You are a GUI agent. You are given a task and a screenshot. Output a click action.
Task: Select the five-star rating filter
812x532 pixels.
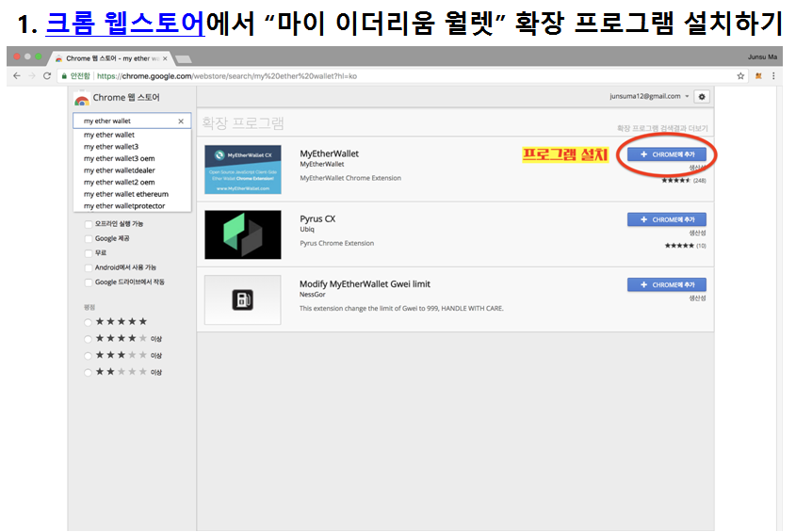(88, 322)
